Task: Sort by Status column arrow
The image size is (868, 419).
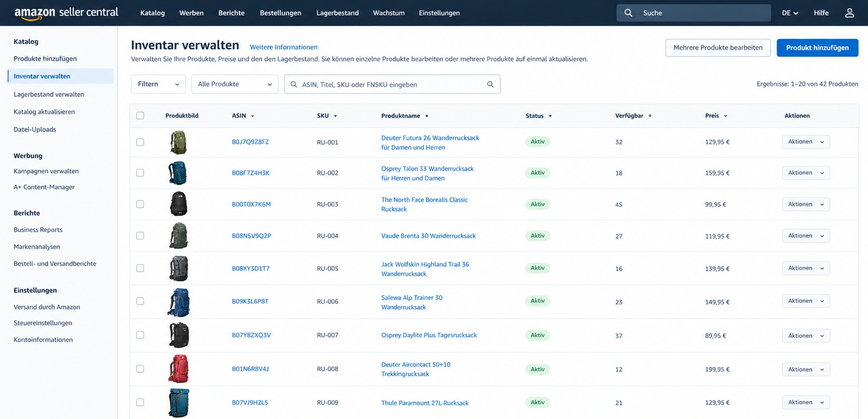Action: tap(550, 116)
